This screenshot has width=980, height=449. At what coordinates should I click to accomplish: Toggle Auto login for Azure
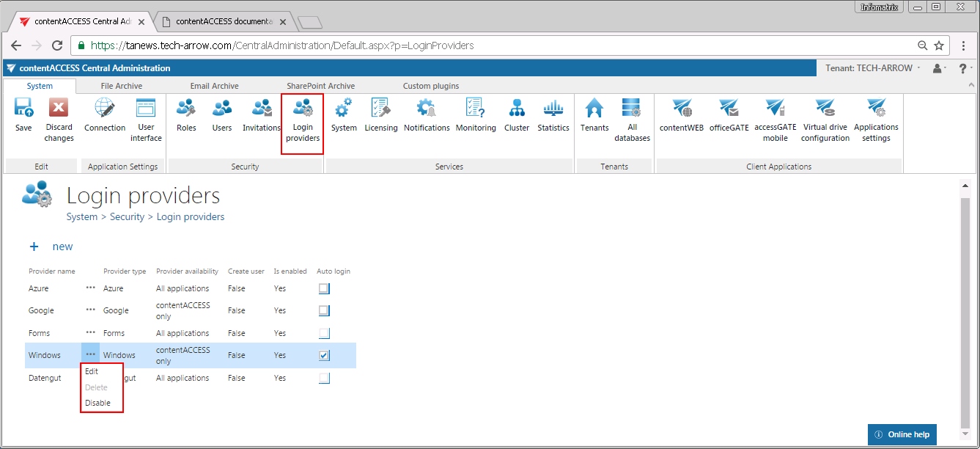324,288
